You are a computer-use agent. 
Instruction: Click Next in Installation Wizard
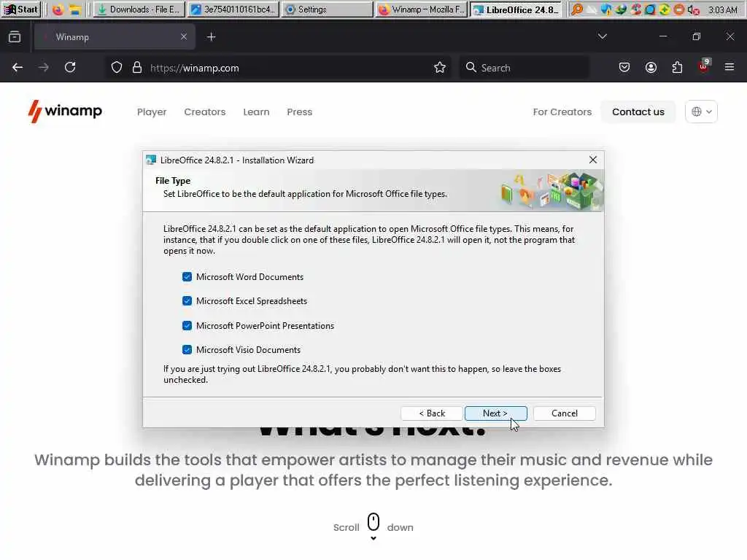(x=495, y=413)
